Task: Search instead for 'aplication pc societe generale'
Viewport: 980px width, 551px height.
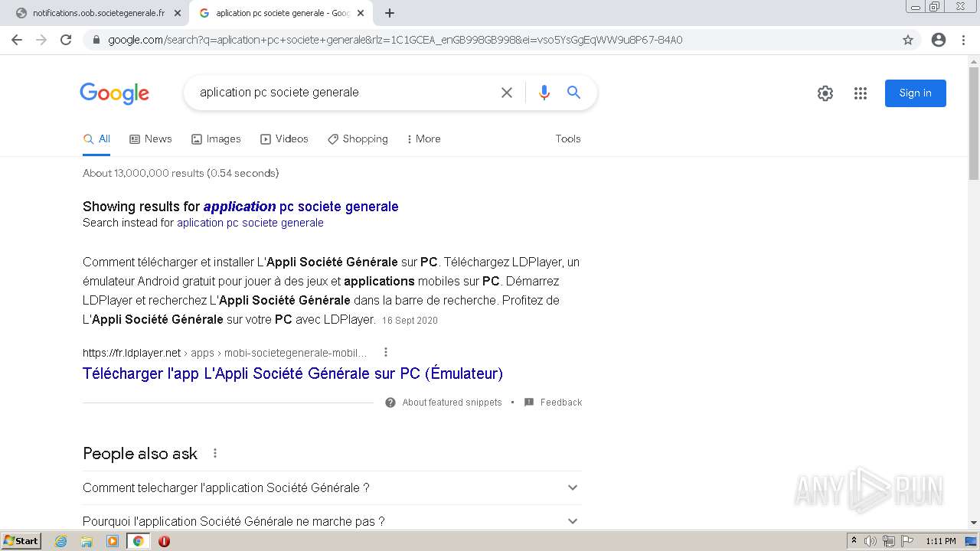Action: [250, 223]
